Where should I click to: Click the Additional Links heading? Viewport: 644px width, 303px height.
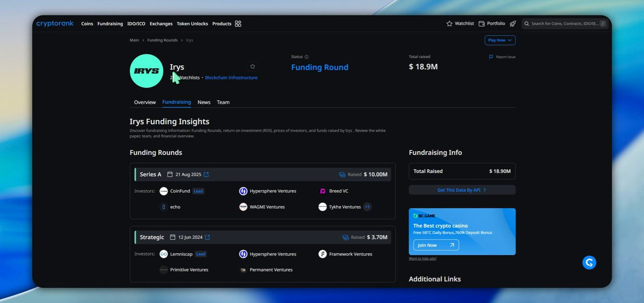[435, 279]
